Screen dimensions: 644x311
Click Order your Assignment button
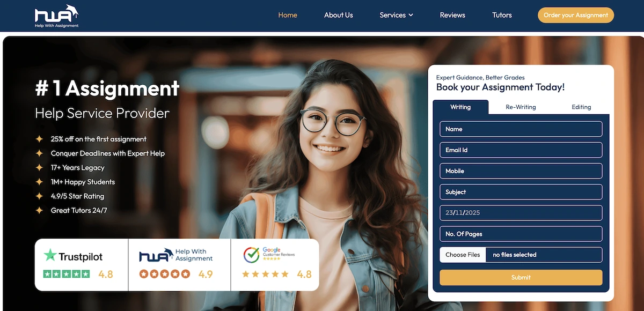point(576,15)
